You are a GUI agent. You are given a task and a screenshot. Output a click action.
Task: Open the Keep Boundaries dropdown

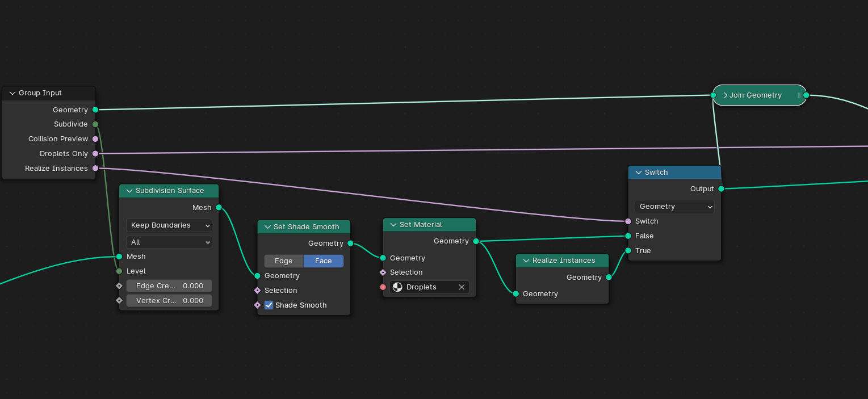tap(169, 225)
